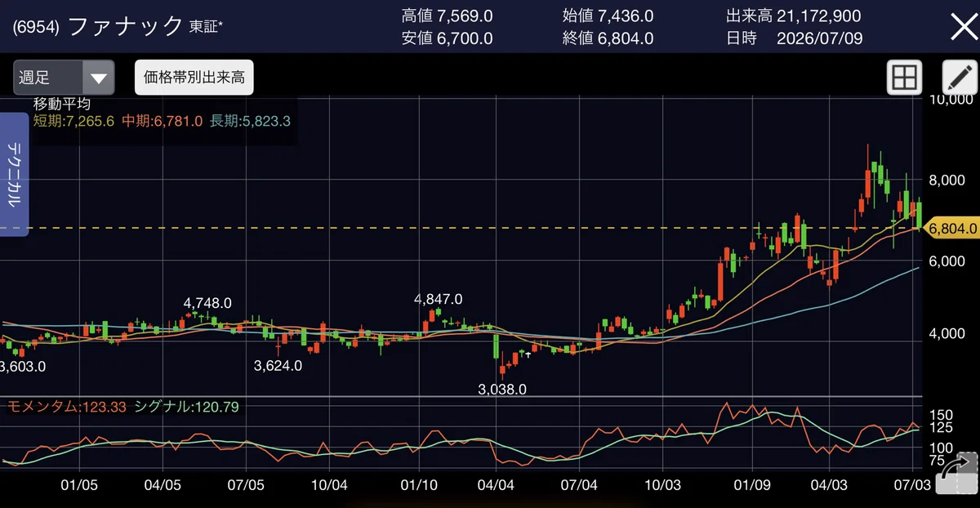Tap the 3,624.0 low label

pyautogui.click(x=278, y=365)
